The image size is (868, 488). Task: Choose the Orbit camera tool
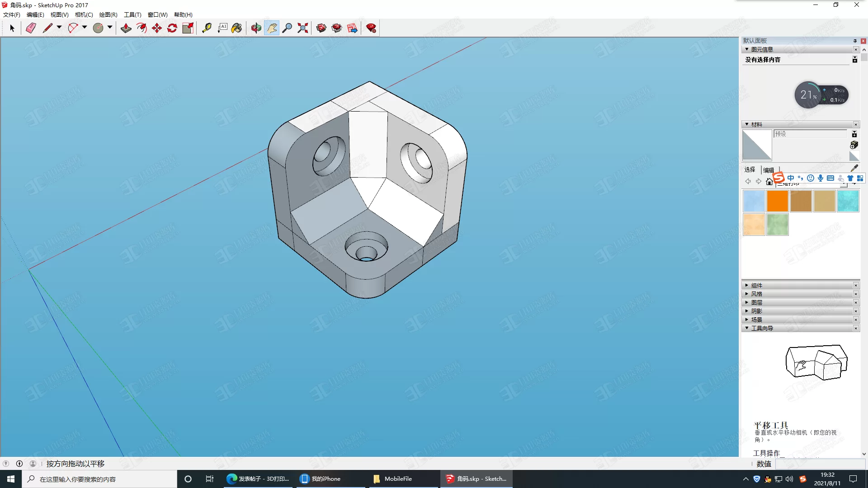click(256, 28)
